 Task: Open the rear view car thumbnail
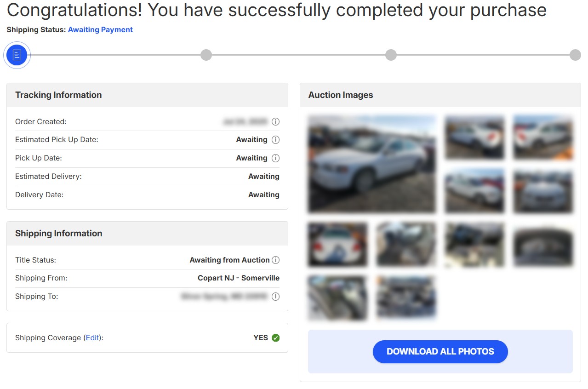tap(337, 244)
